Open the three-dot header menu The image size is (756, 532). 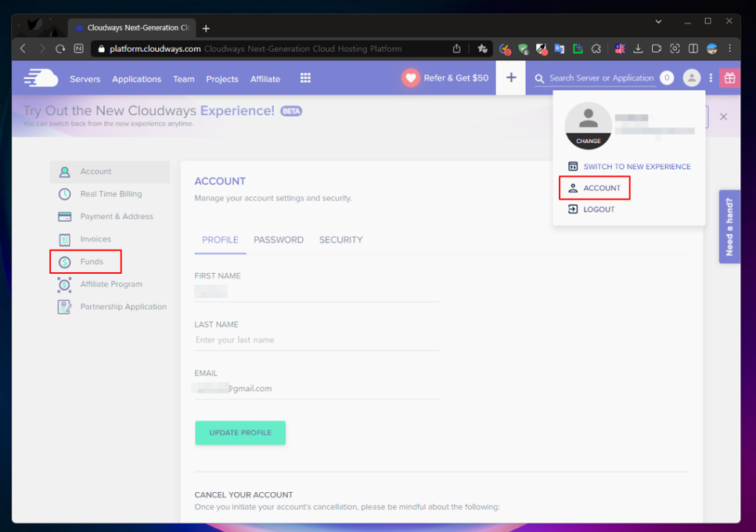(x=711, y=77)
